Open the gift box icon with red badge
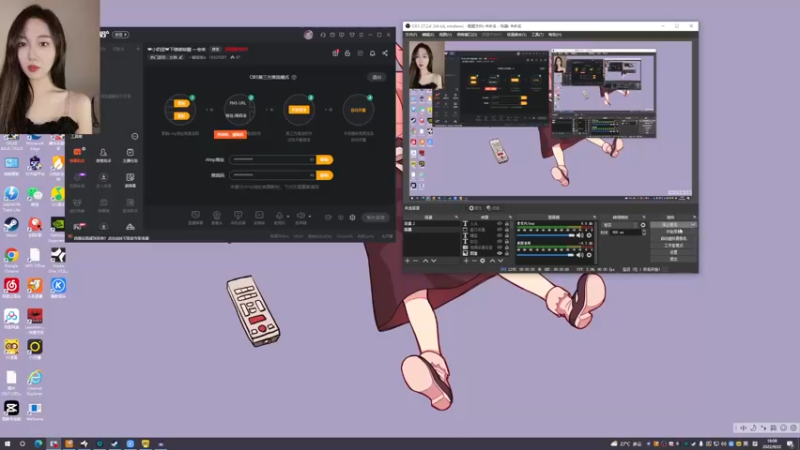 335,53
